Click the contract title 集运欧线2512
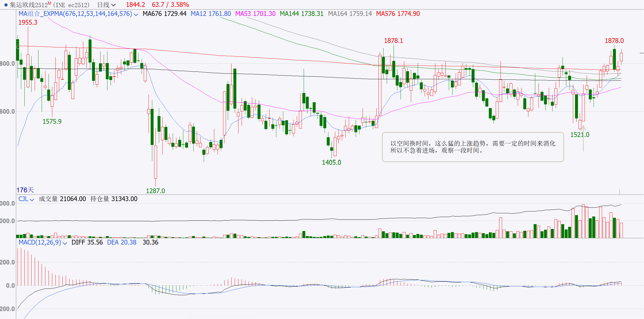The width and height of the screenshot is (644, 319). [x=29, y=5]
